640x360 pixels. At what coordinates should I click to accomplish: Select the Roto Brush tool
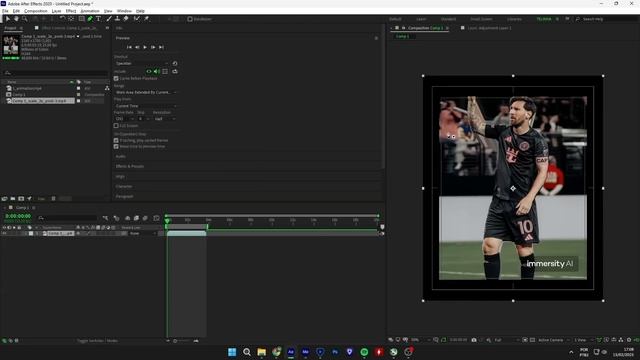tap(137, 19)
